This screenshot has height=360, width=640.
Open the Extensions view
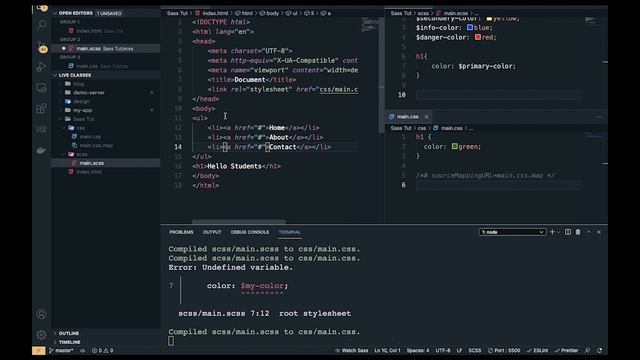click(42, 109)
